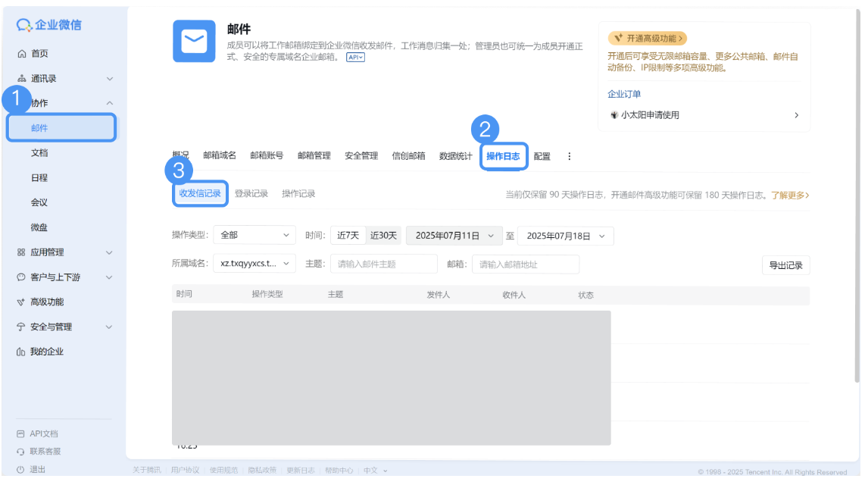The image size is (868, 488).
Task: Open the start date 2025年07月11日 picker
Action: point(454,236)
